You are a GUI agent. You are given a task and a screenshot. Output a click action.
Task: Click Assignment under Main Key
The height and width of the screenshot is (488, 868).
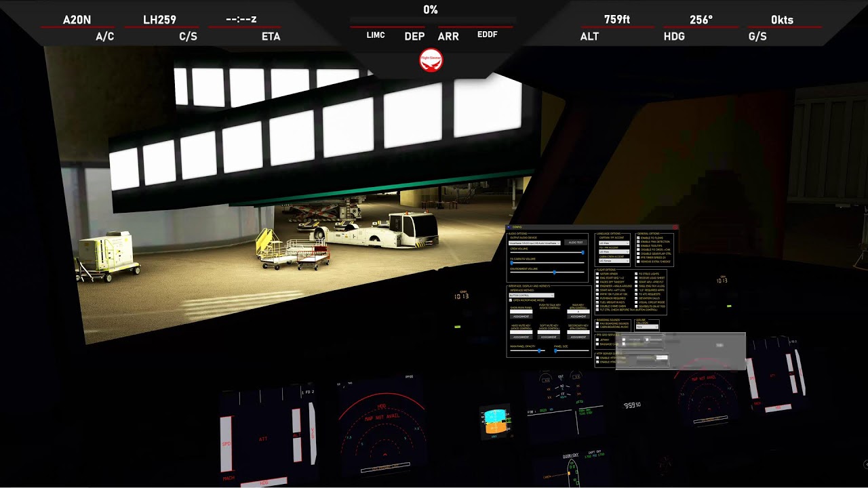pos(578,317)
